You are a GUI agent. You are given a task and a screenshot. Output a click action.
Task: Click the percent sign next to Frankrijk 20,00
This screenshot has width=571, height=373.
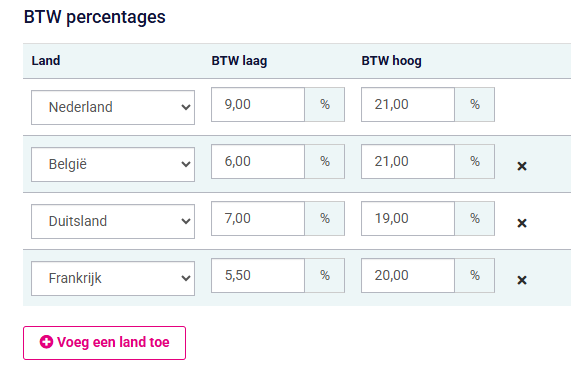474,275
